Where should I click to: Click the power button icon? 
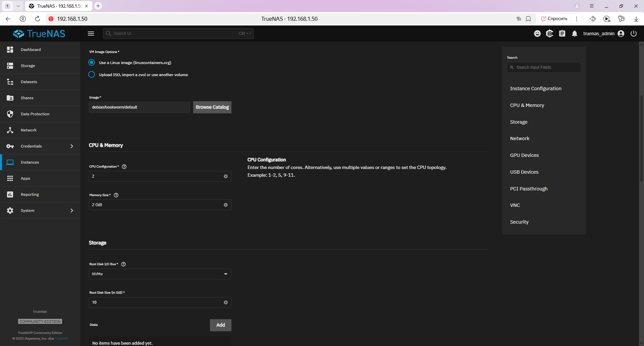pyautogui.click(x=634, y=34)
